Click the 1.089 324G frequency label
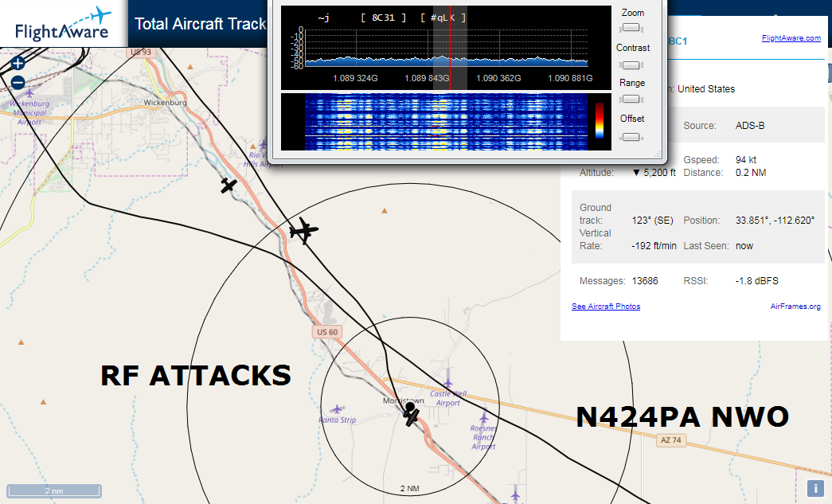 pyautogui.click(x=355, y=78)
